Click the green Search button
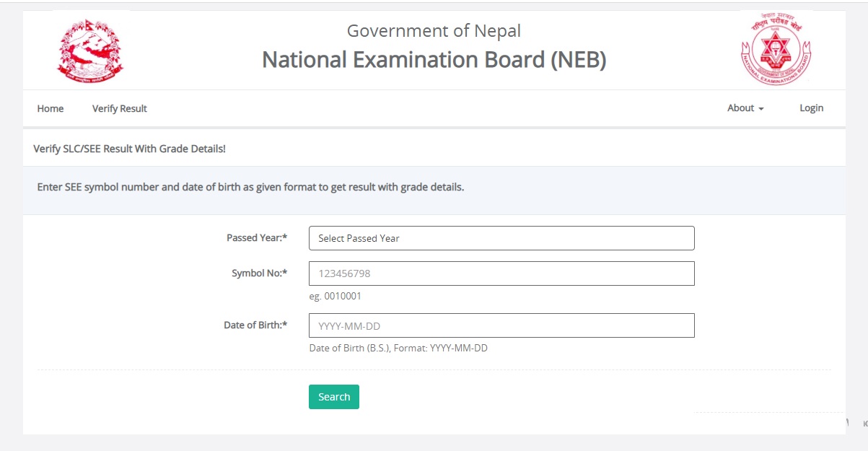Image resolution: width=868 pixels, height=451 pixels. pyautogui.click(x=334, y=397)
